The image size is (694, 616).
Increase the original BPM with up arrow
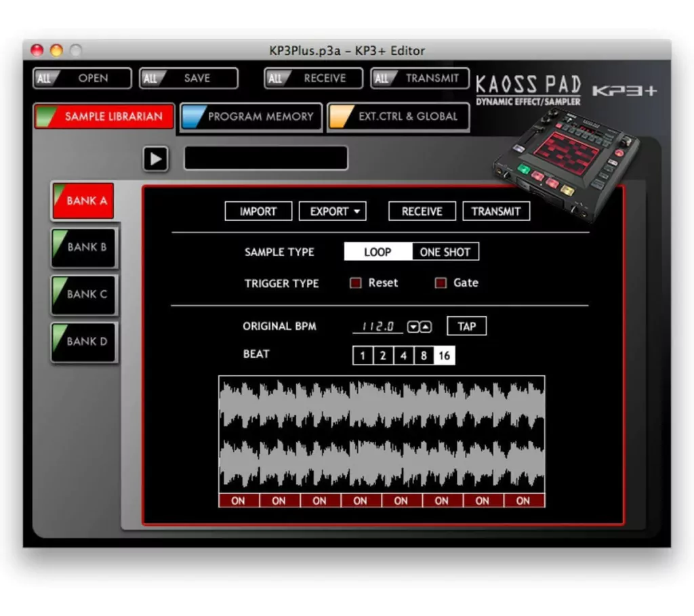[x=426, y=327]
